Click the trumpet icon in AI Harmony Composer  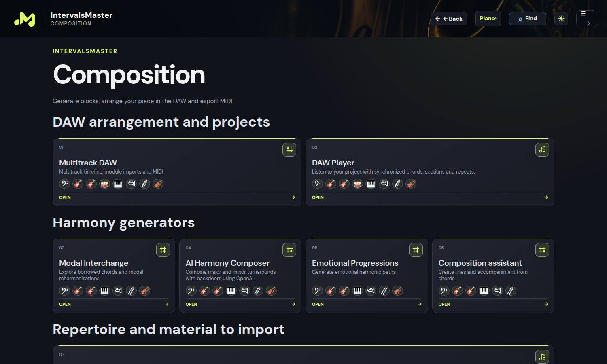tap(244, 291)
